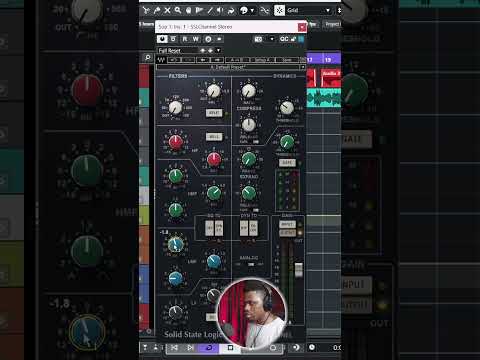Select the Color paint tool icon
The height and width of the screenshot is (360, 480).
click(x=244, y=10)
